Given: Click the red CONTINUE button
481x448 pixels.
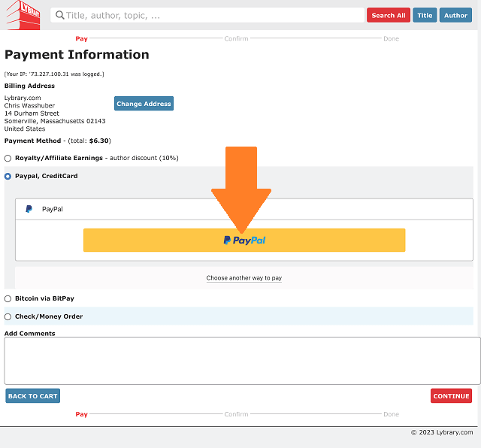Looking at the screenshot, I should coord(451,396).
